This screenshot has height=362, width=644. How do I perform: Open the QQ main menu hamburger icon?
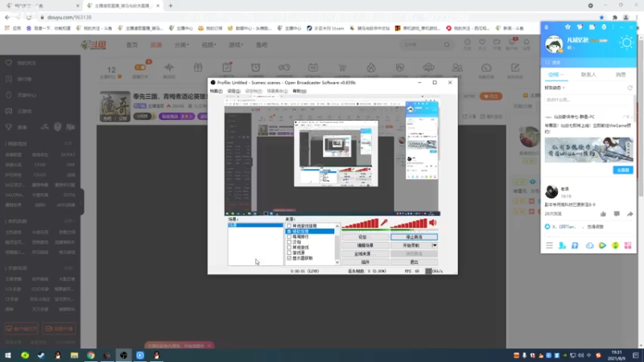click(549, 245)
